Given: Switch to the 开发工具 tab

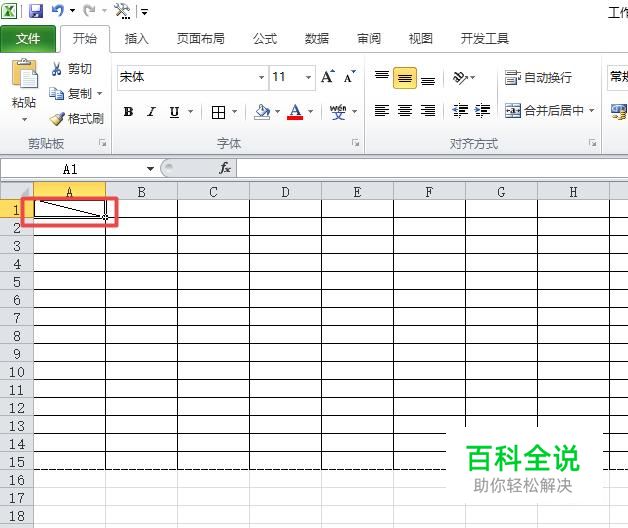Looking at the screenshot, I should click(485, 38).
